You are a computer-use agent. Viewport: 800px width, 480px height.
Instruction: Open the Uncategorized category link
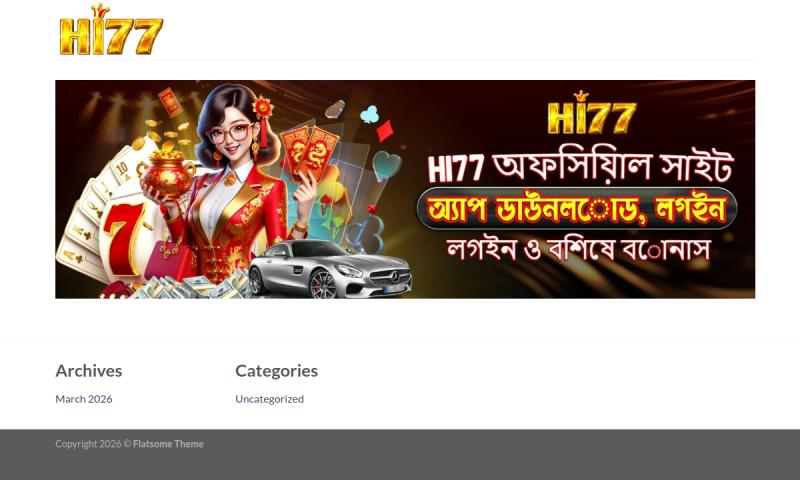coord(269,399)
